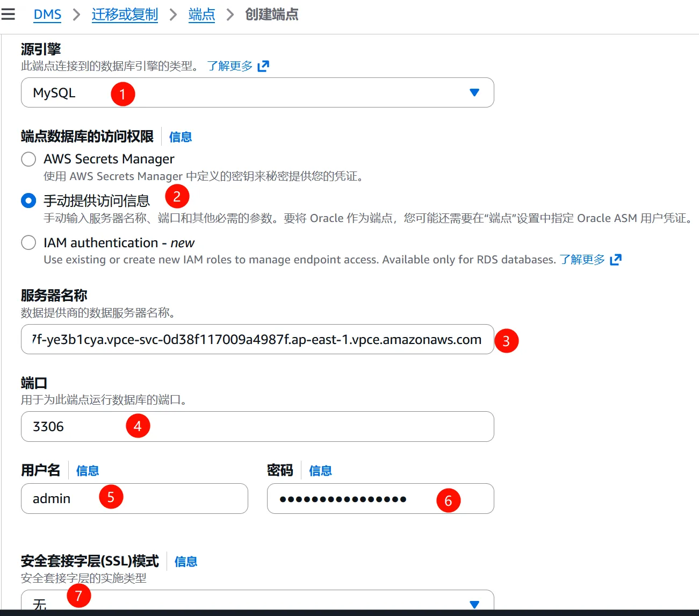699x616 pixels.
Task: Select the AWS Secrets Manager option
Action: tap(28, 159)
